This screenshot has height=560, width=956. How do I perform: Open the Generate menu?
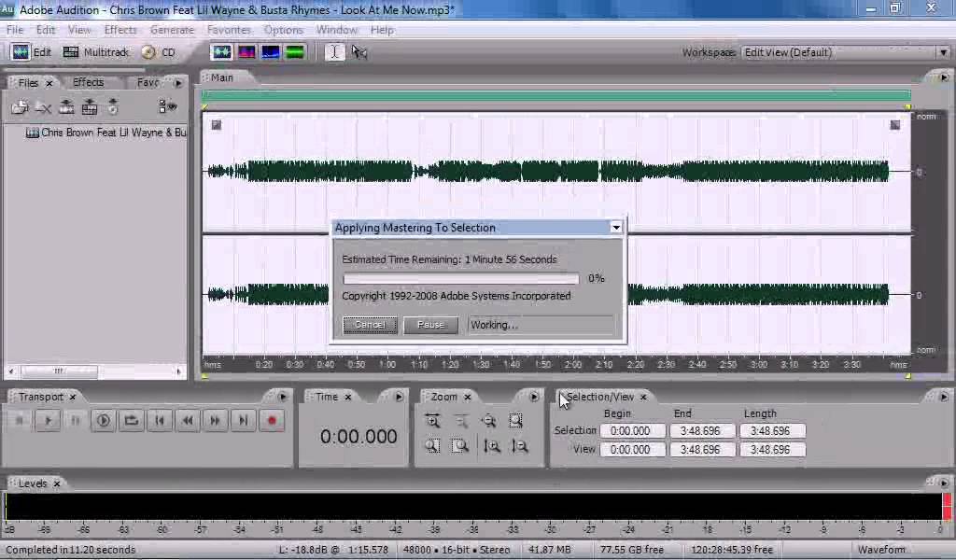point(172,30)
